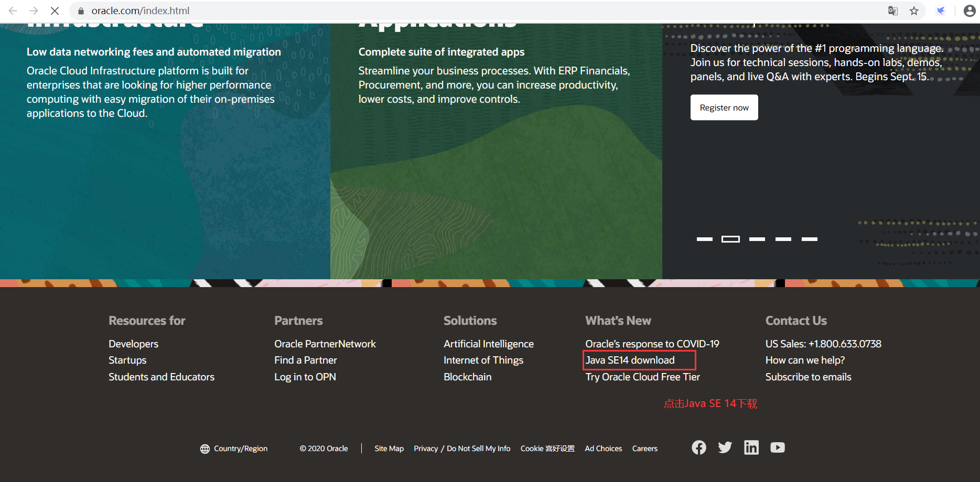Click the blue bird extension icon

[941, 10]
